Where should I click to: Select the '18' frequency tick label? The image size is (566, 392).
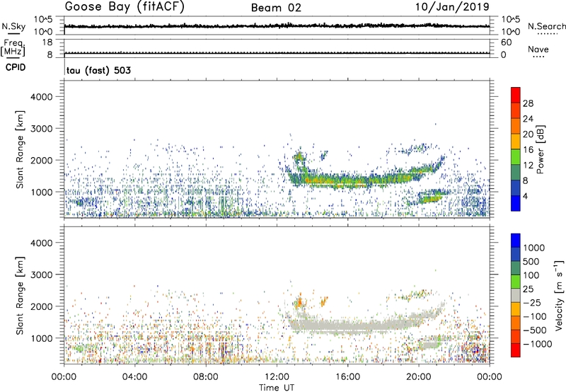[x=47, y=42]
